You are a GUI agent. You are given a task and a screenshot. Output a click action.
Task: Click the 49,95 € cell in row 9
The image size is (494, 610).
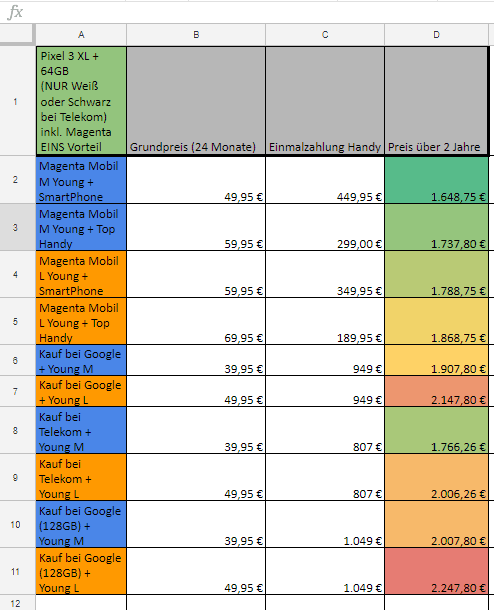[196, 477]
